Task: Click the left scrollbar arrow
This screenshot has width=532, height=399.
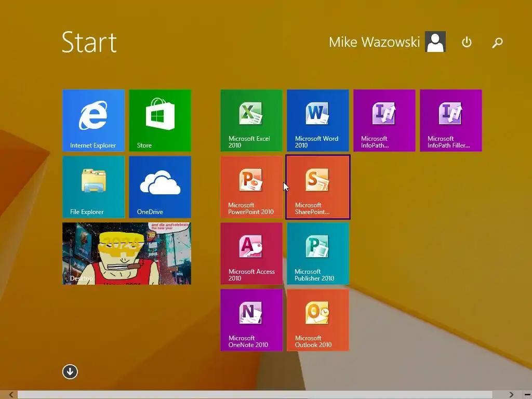Action: (x=11, y=395)
